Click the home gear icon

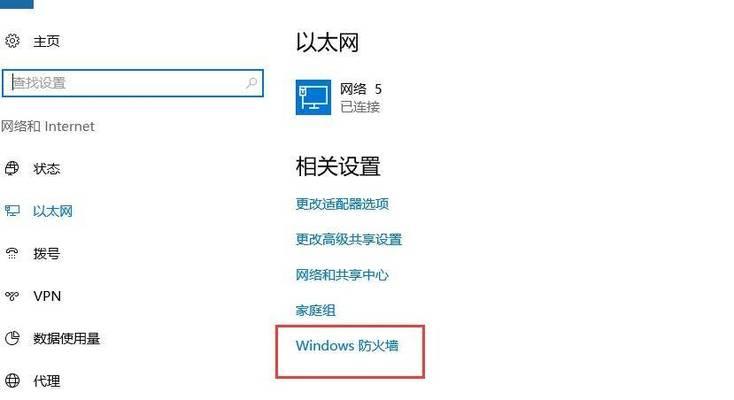(13, 41)
